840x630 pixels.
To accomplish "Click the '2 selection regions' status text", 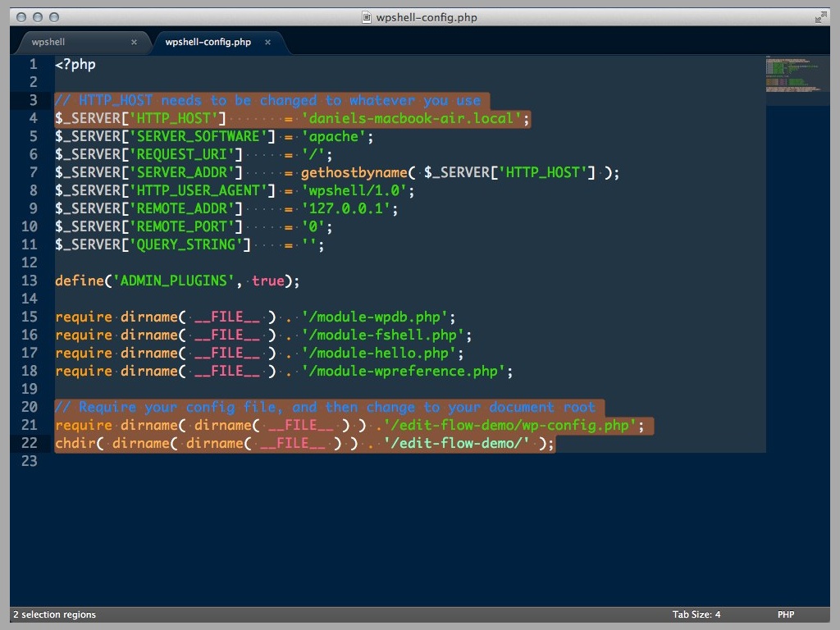I will [x=55, y=614].
